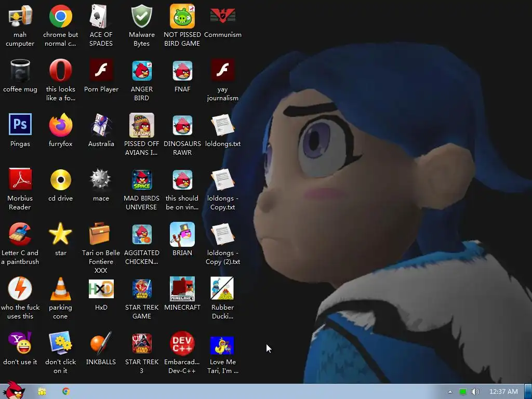Open PISSED OFF AVIANS Seasons icon

[x=141, y=125]
